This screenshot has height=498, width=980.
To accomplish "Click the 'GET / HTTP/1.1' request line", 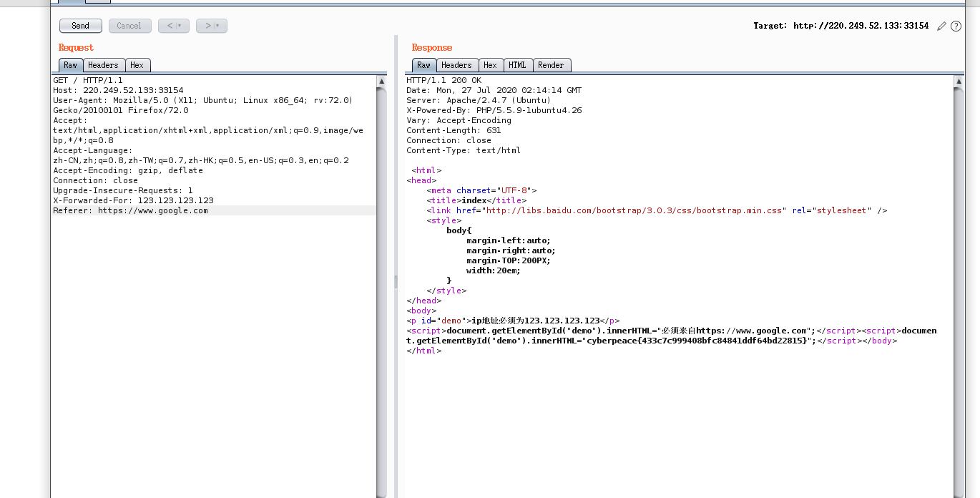I will tap(88, 80).
